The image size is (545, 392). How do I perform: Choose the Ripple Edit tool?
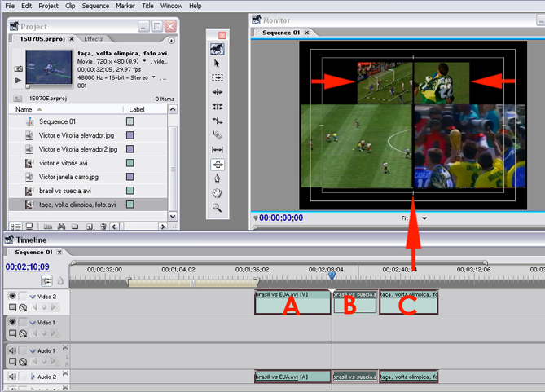[x=217, y=92]
